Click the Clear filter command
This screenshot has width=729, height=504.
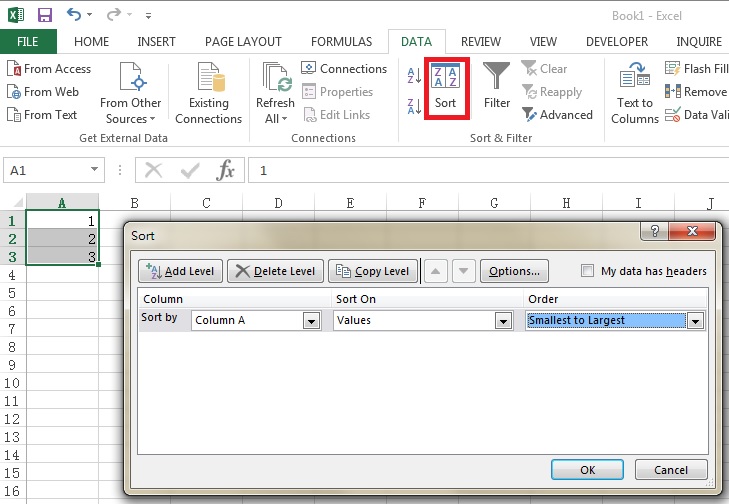pyautogui.click(x=544, y=69)
